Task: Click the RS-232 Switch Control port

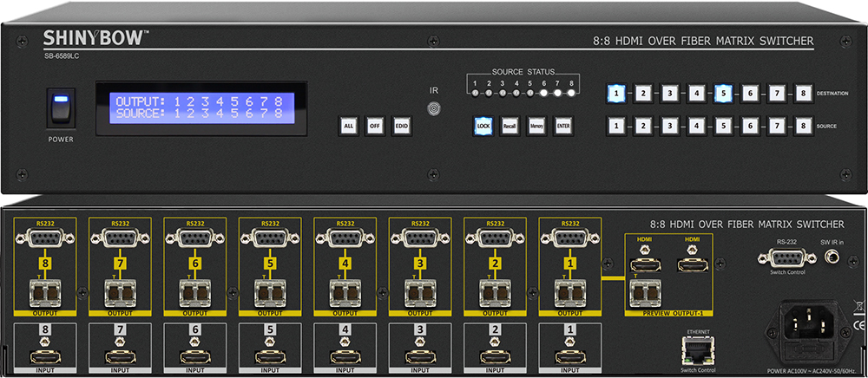Action: [x=786, y=257]
